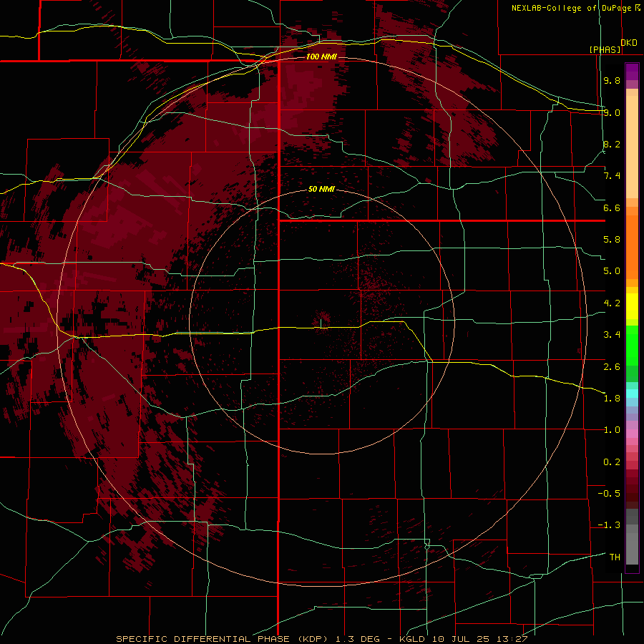
Task: Pick the peach swatch on the color bar
Action: tap(632, 148)
